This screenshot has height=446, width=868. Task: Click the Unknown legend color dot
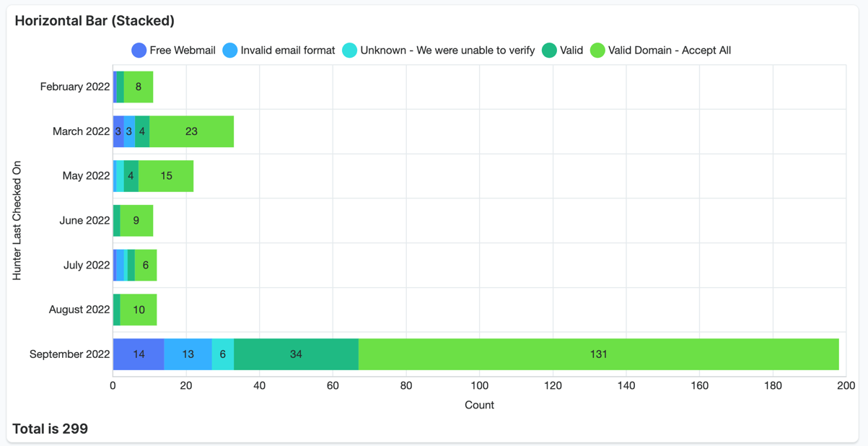pyautogui.click(x=350, y=51)
